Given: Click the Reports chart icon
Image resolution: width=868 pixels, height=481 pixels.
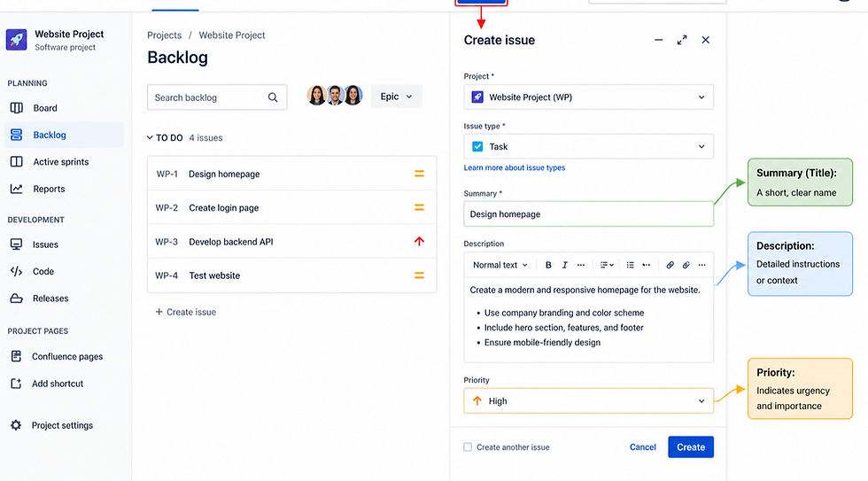Looking at the screenshot, I should pyautogui.click(x=17, y=189).
